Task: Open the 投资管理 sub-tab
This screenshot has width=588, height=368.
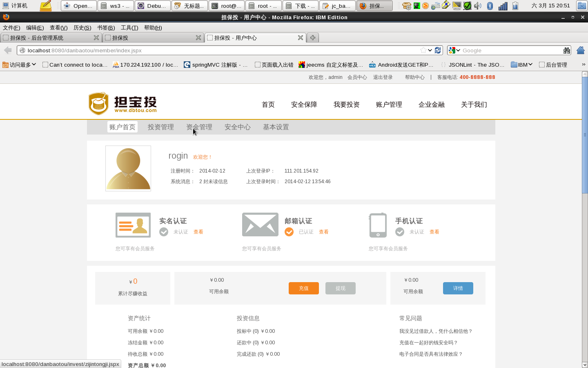Action: tap(161, 127)
